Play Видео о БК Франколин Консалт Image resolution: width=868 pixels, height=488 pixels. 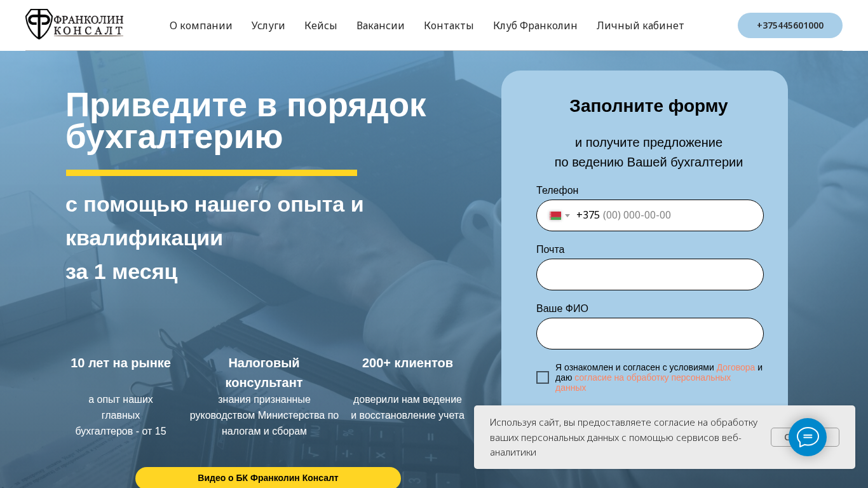pos(268,478)
